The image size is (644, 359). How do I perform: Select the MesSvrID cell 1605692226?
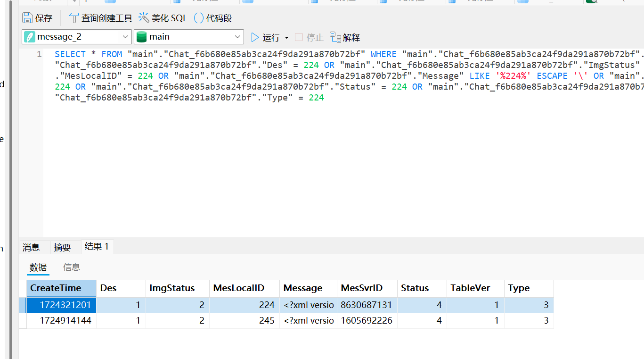(367, 321)
